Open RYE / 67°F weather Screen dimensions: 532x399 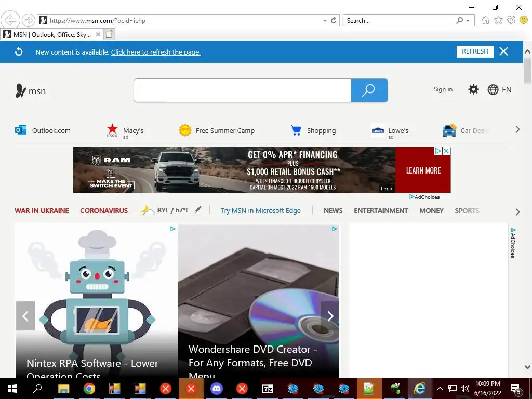pyautogui.click(x=165, y=210)
